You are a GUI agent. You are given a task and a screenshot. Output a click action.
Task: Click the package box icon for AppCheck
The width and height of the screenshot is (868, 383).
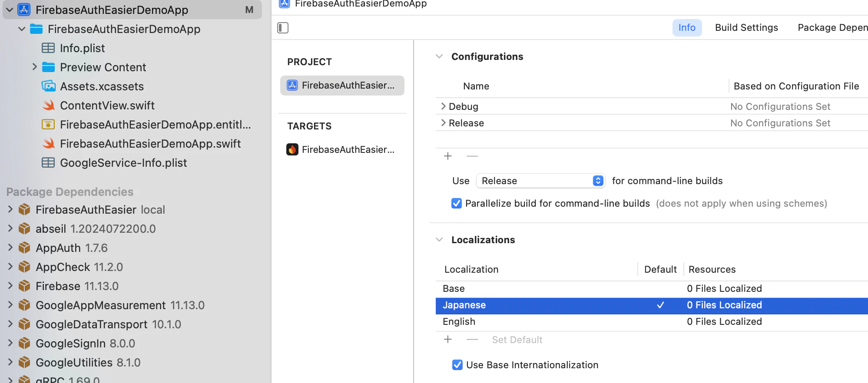tap(24, 267)
